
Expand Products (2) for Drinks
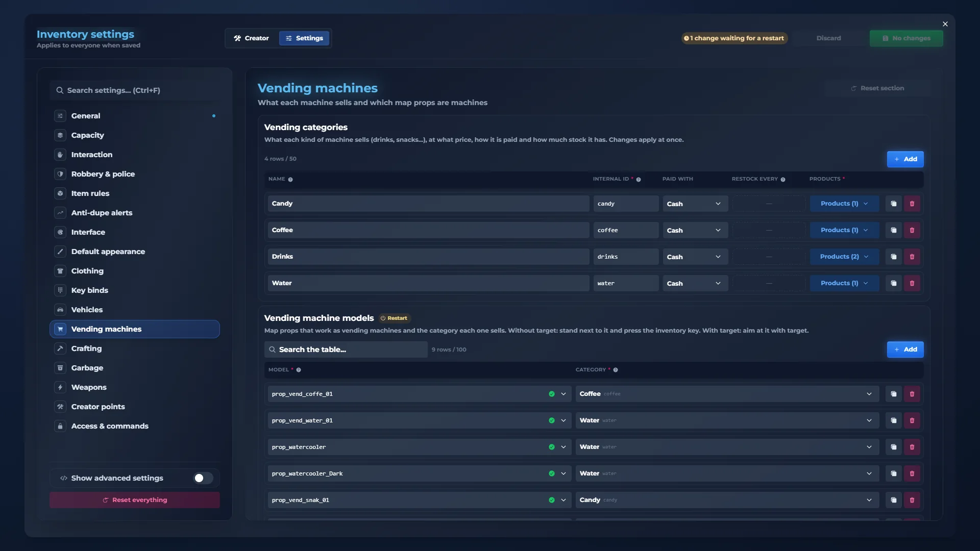(x=844, y=257)
